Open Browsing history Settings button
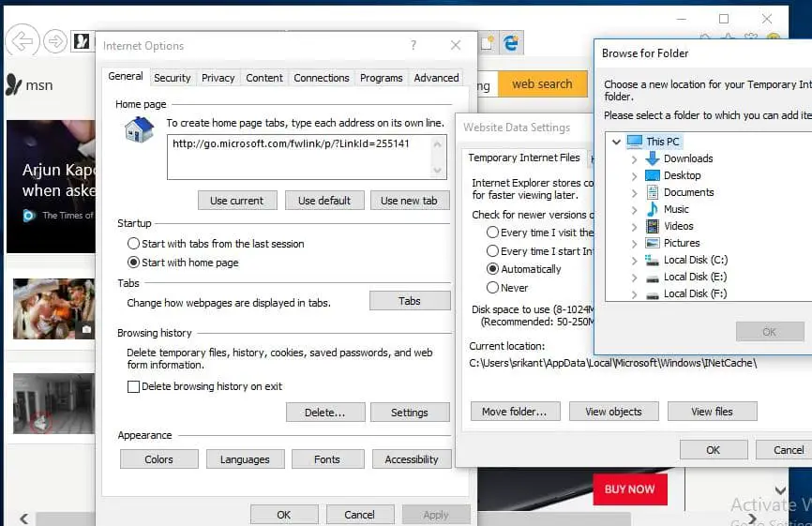The width and height of the screenshot is (812, 526). tap(409, 413)
